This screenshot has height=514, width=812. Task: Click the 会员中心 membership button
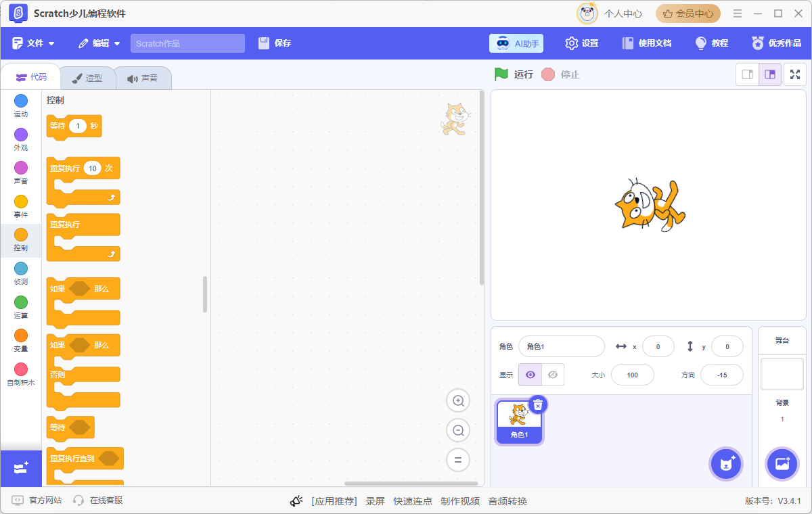click(x=688, y=14)
